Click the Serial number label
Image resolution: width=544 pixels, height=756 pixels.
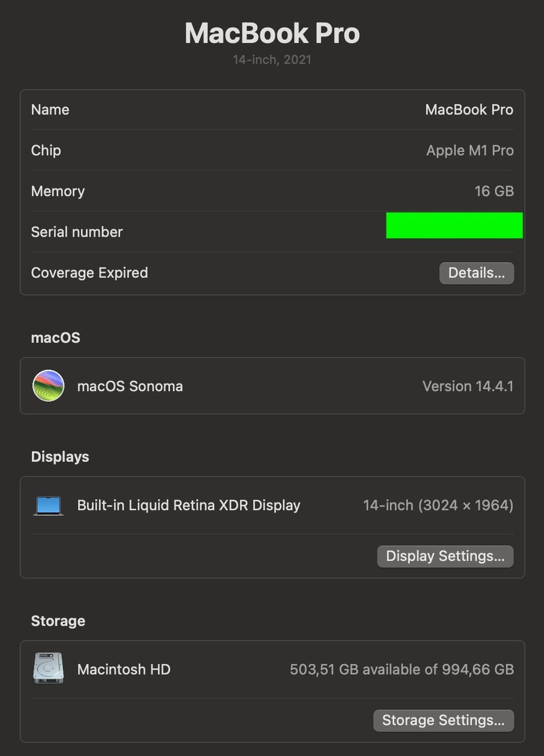tap(76, 232)
